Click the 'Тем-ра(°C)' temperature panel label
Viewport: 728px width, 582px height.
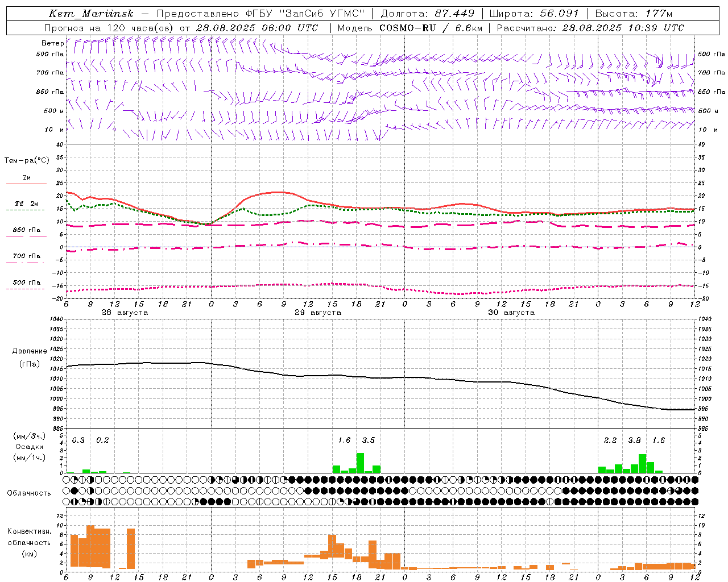click(27, 161)
